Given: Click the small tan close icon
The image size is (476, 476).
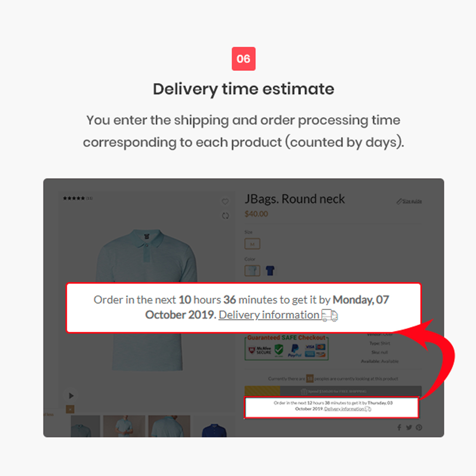Looking at the screenshot, I should [x=70, y=409].
